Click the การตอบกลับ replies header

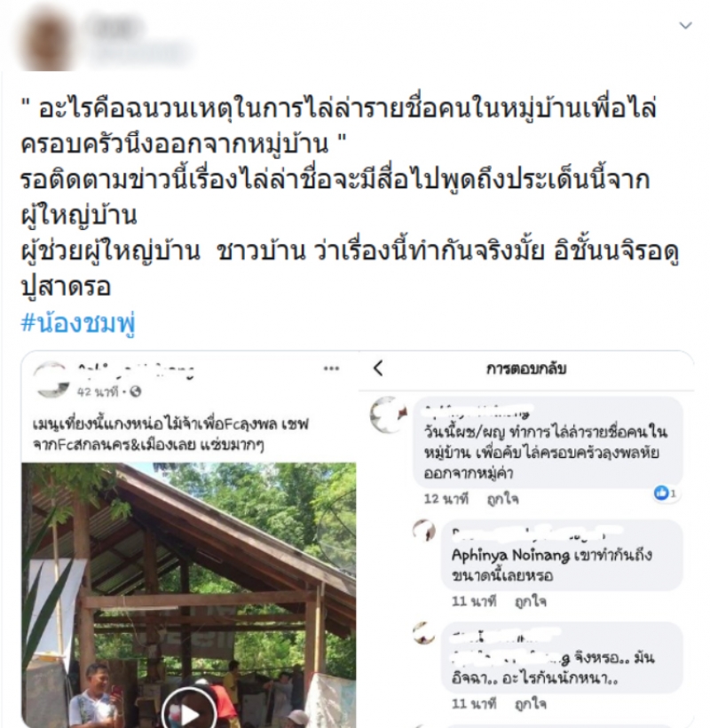tap(526, 368)
